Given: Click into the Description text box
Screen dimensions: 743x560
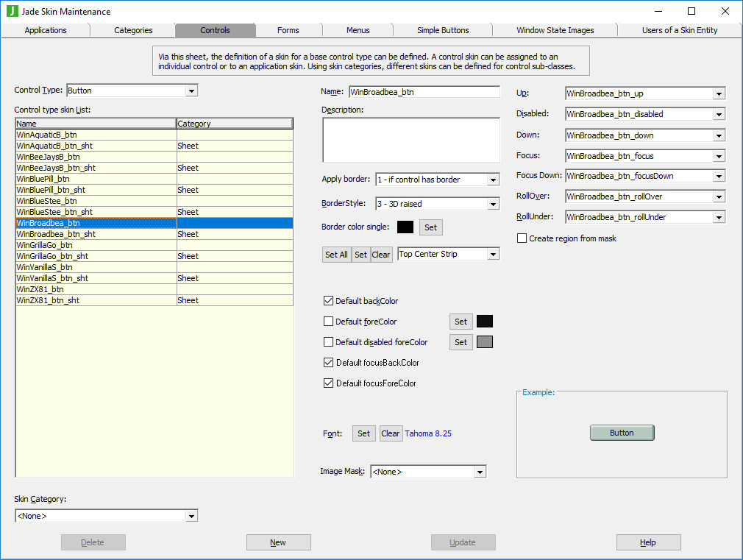Looking at the screenshot, I should (410, 140).
